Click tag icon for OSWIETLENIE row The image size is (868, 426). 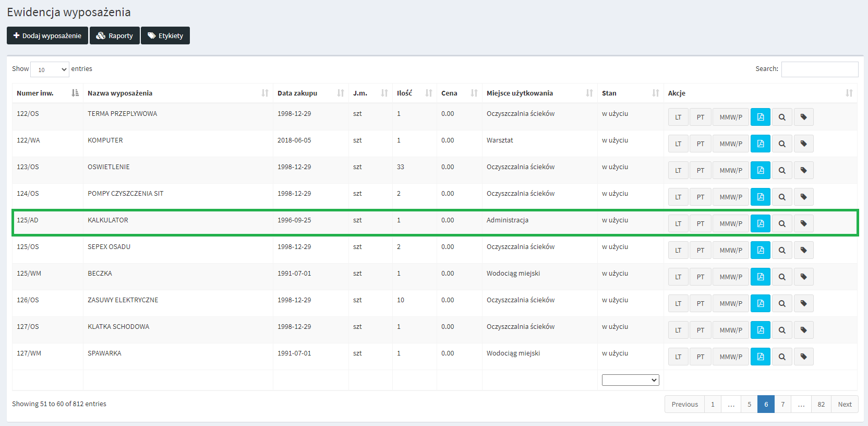803,170
